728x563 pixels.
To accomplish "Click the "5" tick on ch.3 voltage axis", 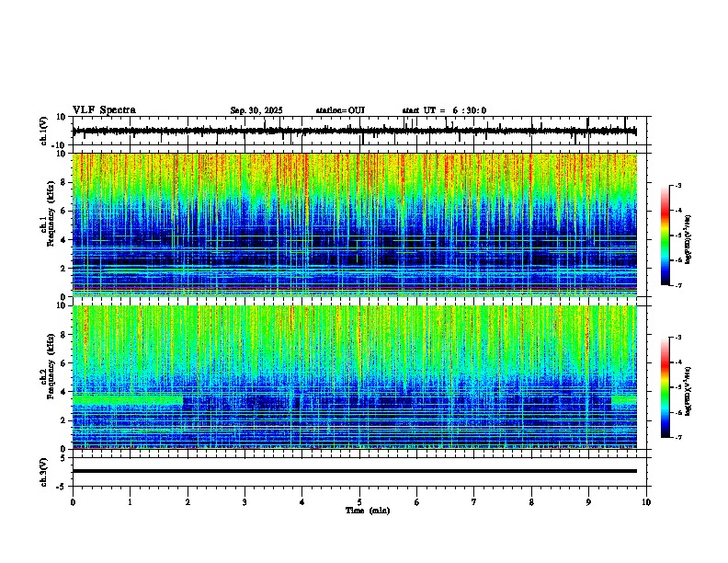I will click(x=63, y=457).
